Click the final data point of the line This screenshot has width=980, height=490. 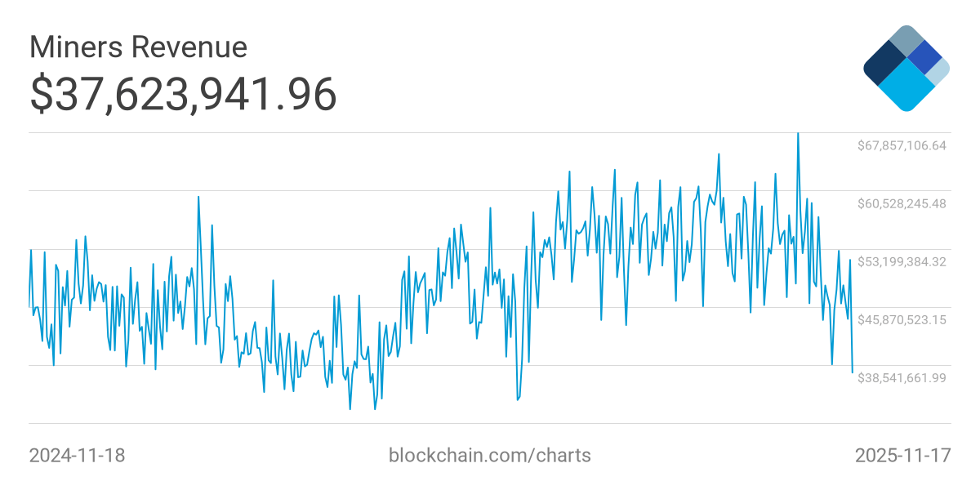853,372
